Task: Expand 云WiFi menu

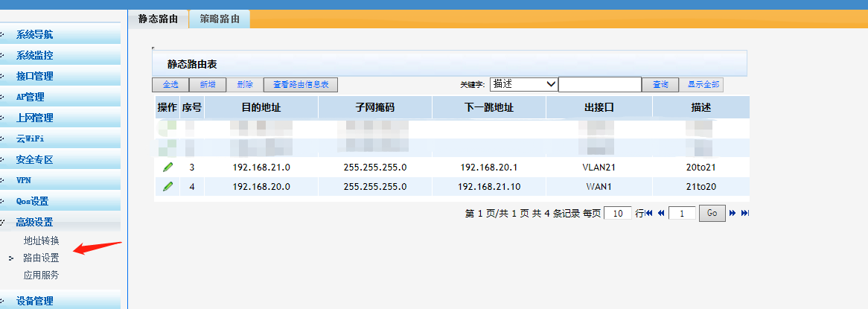Action: [x=60, y=139]
